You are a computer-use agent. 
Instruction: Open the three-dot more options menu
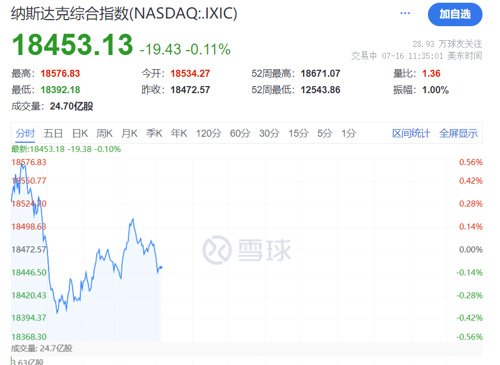point(405,13)
